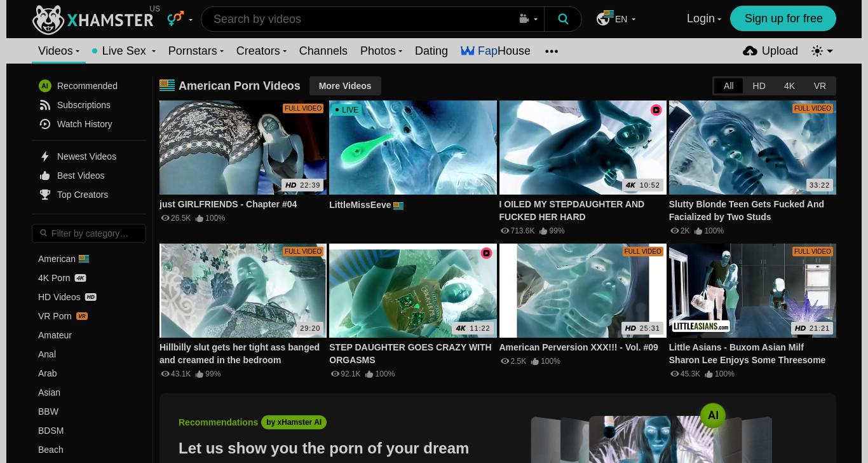Click Sign up for free button
This screenshot has width=868, height=463.
point(783,18)
